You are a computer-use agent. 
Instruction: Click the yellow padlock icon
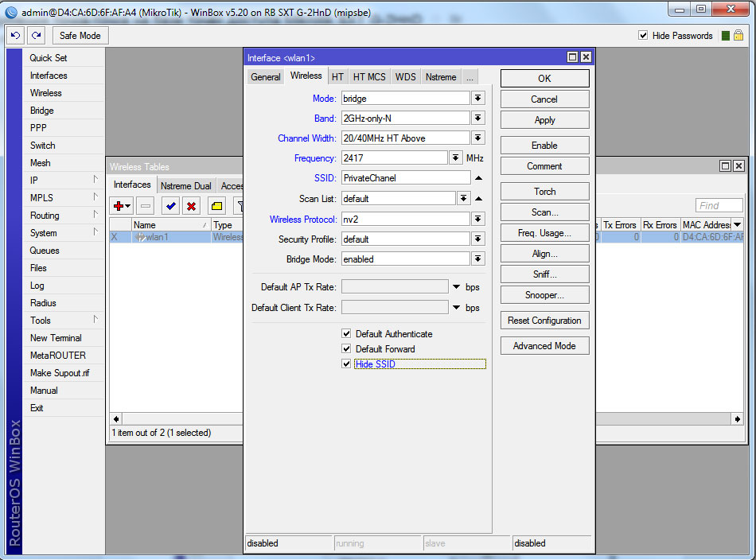pyautogui.click(x=738, y=36)
